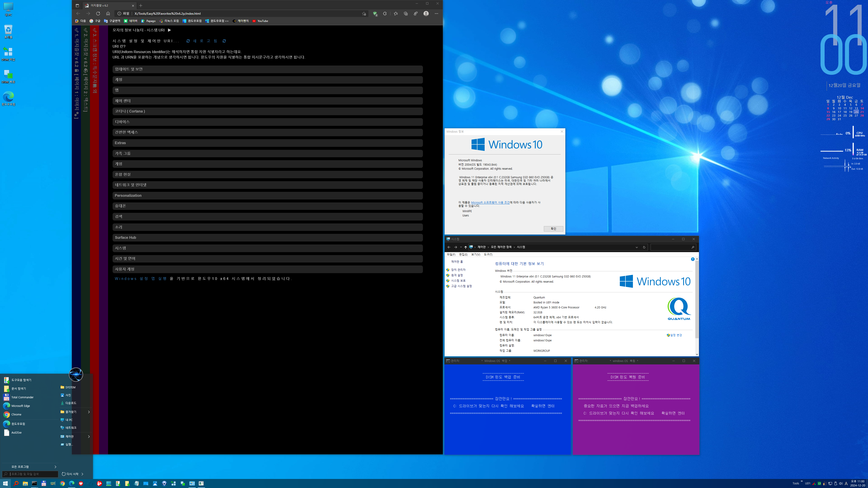The width and height of the screenshot is (868, 488).
Task: Open a new browser tab
Action: (x=141, y=5)
